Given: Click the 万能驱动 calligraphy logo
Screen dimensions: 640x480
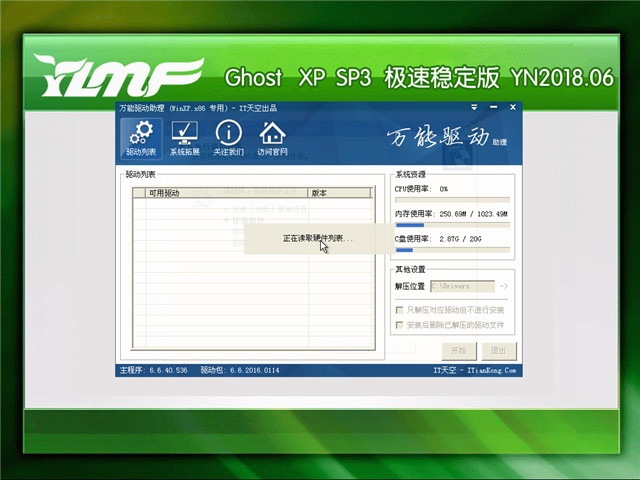Looking at the screenshot, I should (x=438, y=137).
